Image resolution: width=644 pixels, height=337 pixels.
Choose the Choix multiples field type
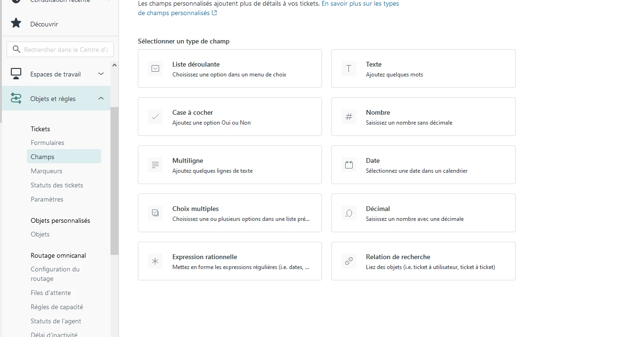coord(230,213)
